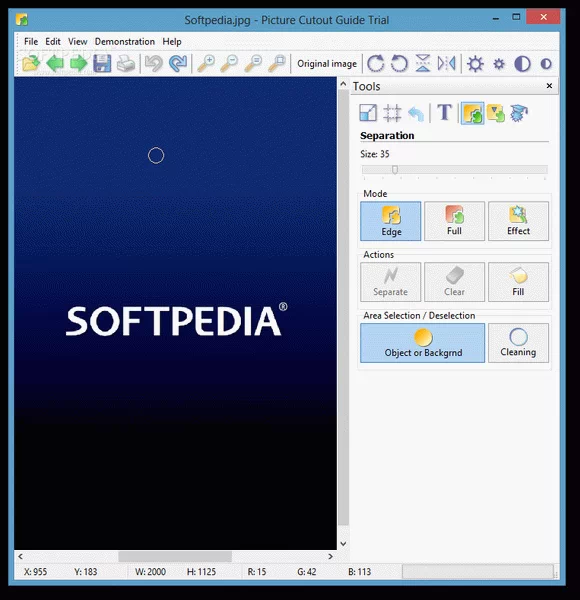Click the 'Size: 35' label
The height and width of the screenshot is (600, 580).
point(375,154)
